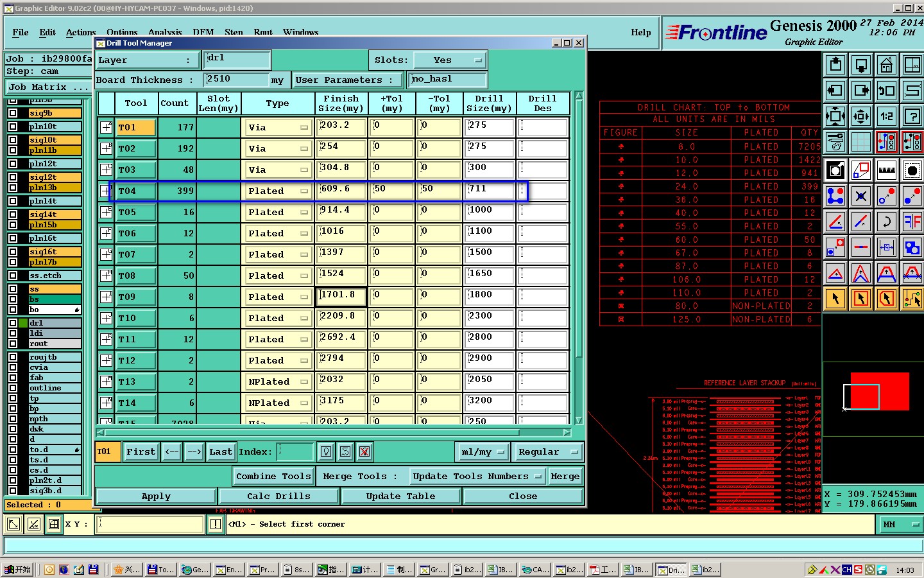Click the red X icon next to Index field
The width and height of the screenshot is (924, 578).
click(x=364, y=451)
